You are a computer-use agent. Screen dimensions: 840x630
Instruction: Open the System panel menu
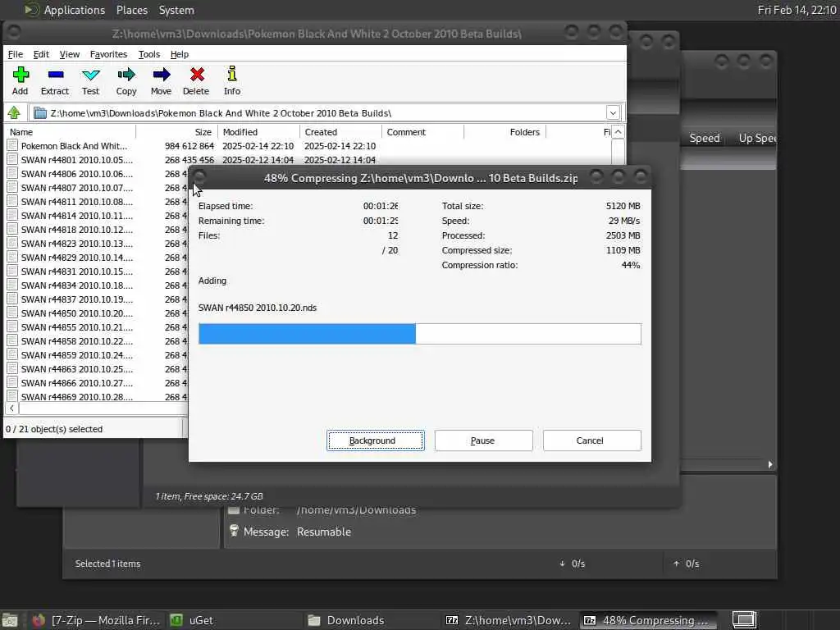176,10
